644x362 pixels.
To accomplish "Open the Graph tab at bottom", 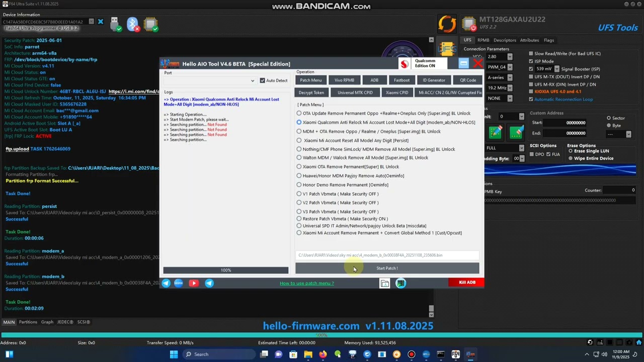I will click(x=47, y=322).
